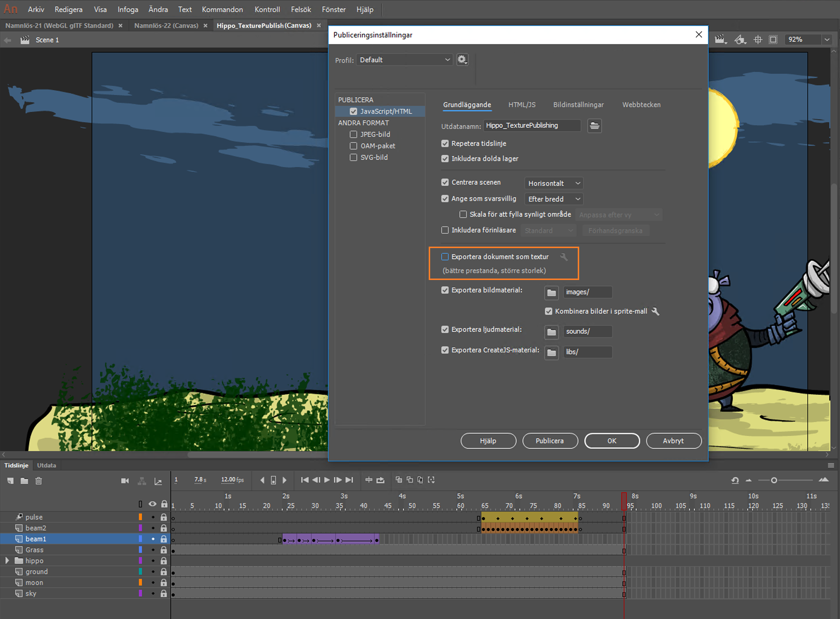
Task: Click the center stage crosshair icon
Action: (x=758, y=40)
